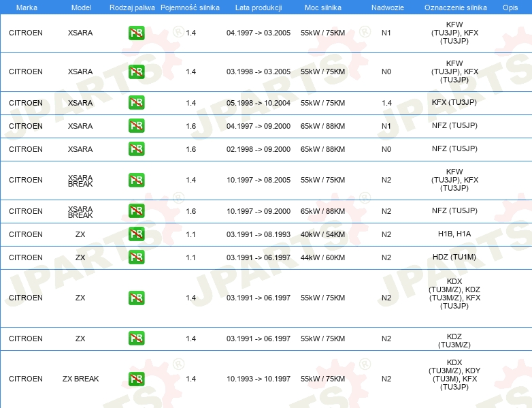Click fuel icon in ZX row with only KDZ (TU3M/Z)
Image resolution: width=532 pixels, height=408 pixels.
point(136,339)
